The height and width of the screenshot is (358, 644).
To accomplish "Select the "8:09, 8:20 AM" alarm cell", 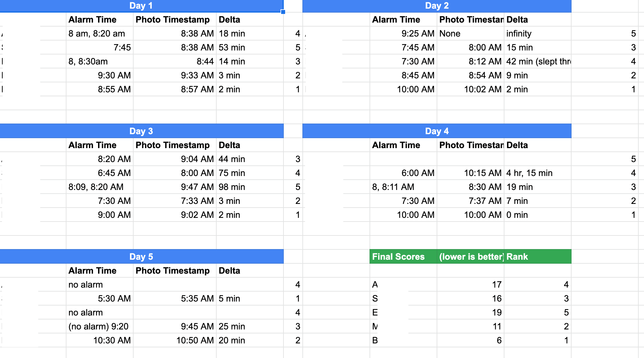I will point(99,187).
